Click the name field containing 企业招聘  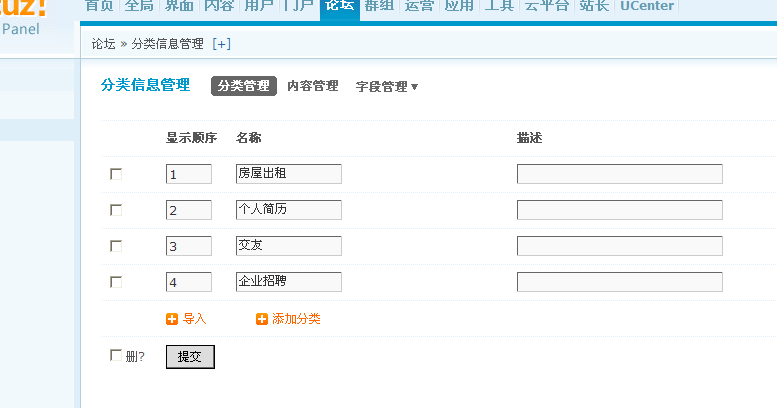pos(289,282)
